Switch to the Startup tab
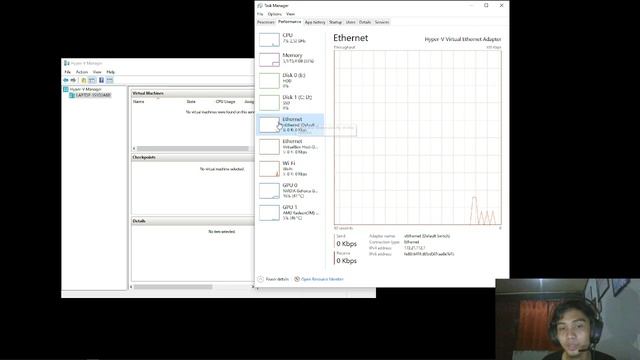Screen dimensions: 640x360 (x=336, y=22)
